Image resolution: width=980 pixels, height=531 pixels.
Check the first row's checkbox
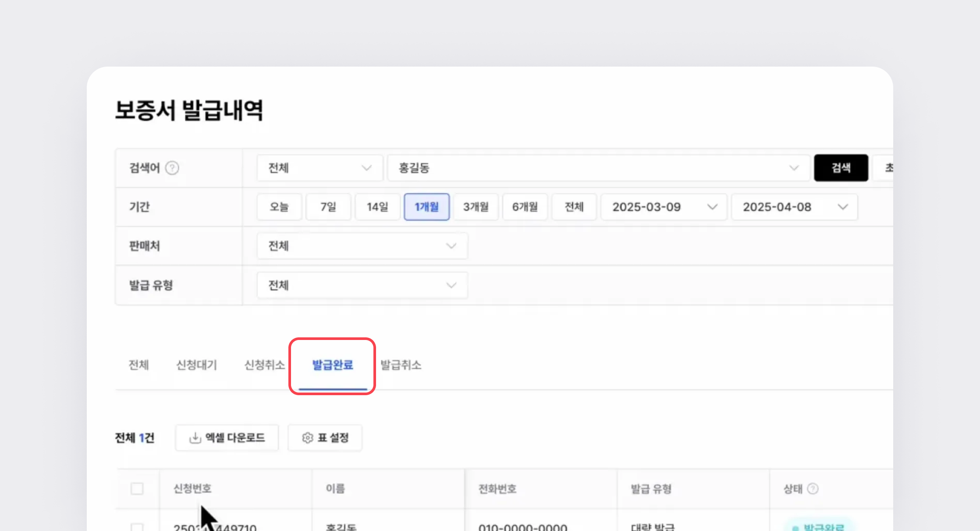[x=137, y=527]
